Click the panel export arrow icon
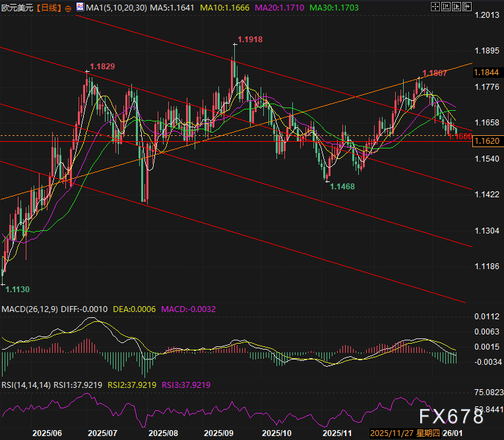504x440 pixels. coord(466,7)
